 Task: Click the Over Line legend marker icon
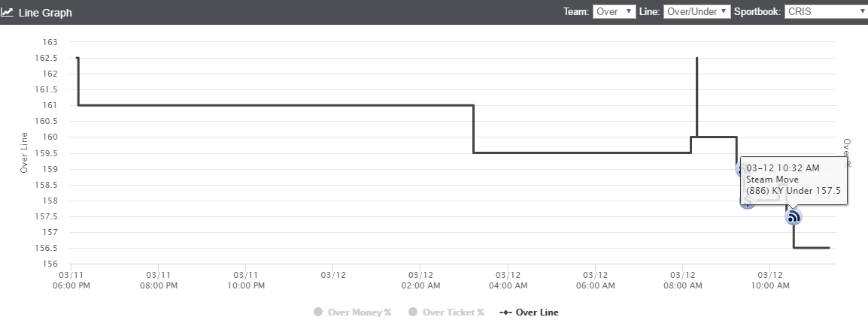505,312
